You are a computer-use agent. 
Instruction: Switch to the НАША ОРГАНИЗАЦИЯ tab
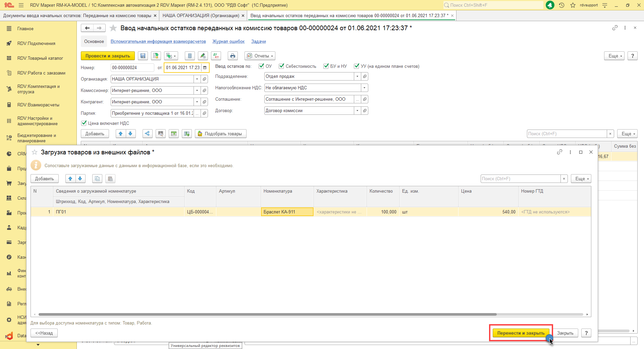(x=201, y=16)
